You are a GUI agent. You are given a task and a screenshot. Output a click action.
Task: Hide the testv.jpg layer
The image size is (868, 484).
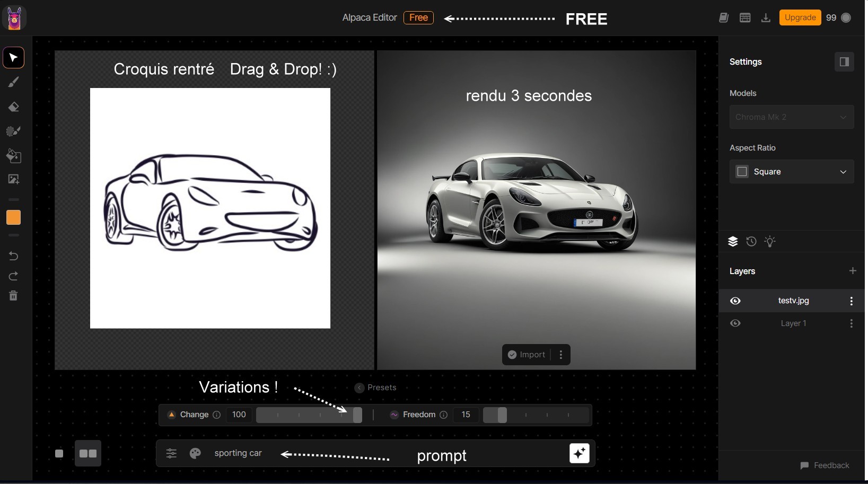point(735,301)
